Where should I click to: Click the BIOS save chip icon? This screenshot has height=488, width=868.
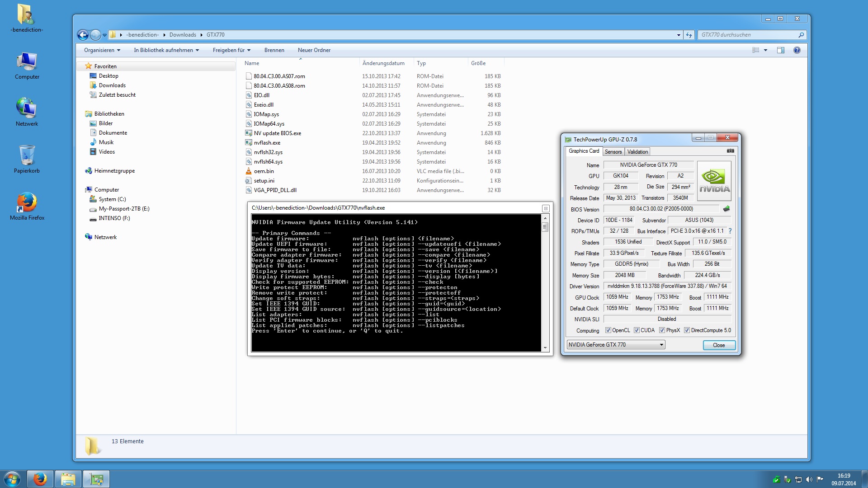(726, 209)
